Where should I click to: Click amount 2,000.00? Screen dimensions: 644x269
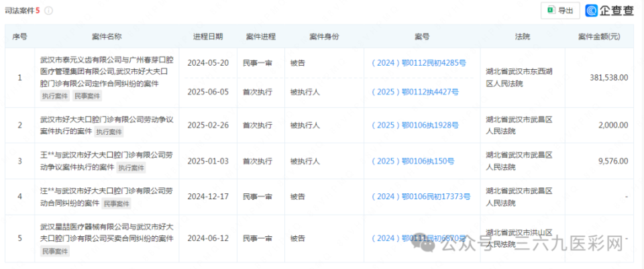(613, 125)
